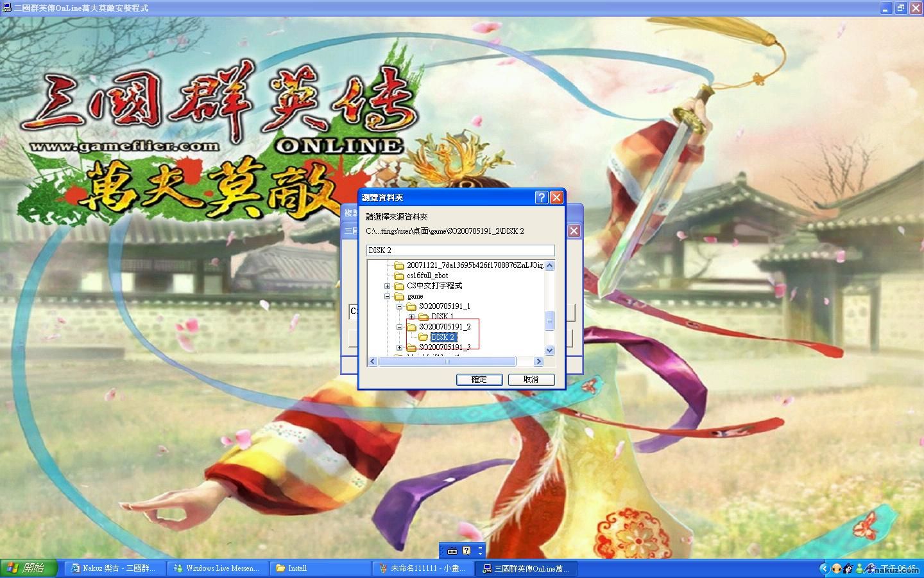Open the 開始 Start menu
This screenshot has height=578, width=924.
click(x=28, y=568)
